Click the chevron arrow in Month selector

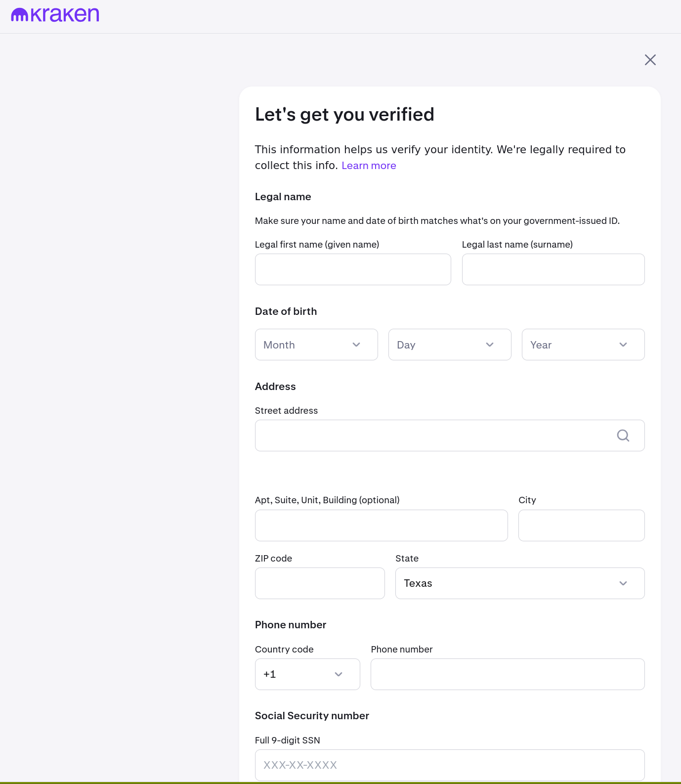[356, 345]
